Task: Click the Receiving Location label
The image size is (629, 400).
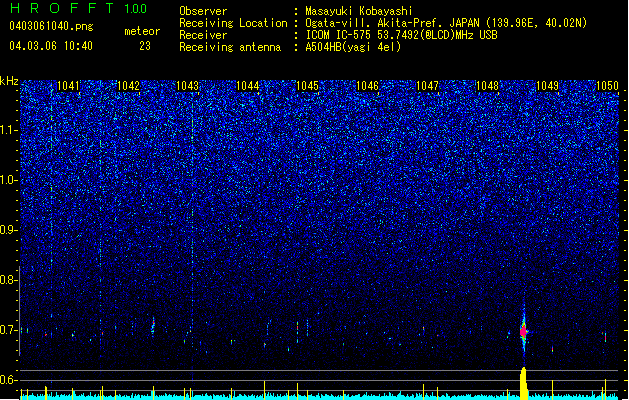Action: (233, 23)
